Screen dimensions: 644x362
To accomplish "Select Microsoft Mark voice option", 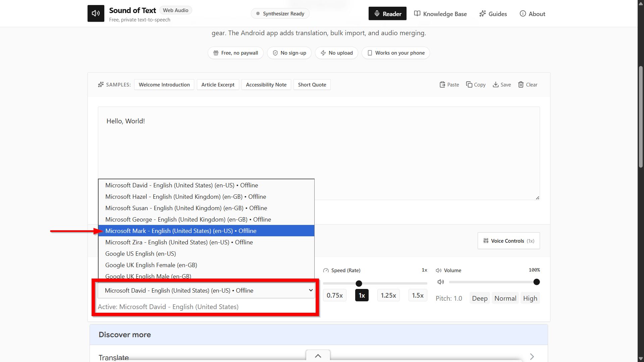I will (x=206, y=231).
